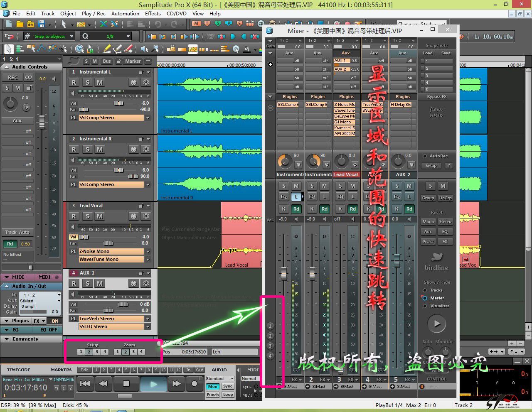Toggle the Mon monitoring button in transport
Screen dimensions: 532x412
pyautogui.click(x=213, y=387)
